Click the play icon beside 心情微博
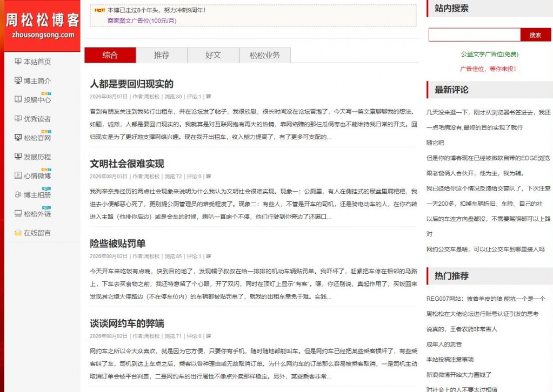 [18, 175]
